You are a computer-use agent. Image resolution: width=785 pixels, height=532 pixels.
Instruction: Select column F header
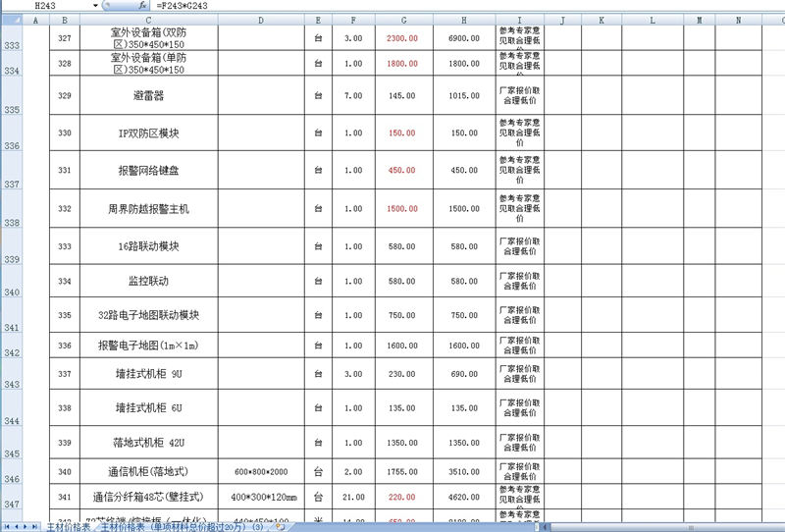pos(353,21)
